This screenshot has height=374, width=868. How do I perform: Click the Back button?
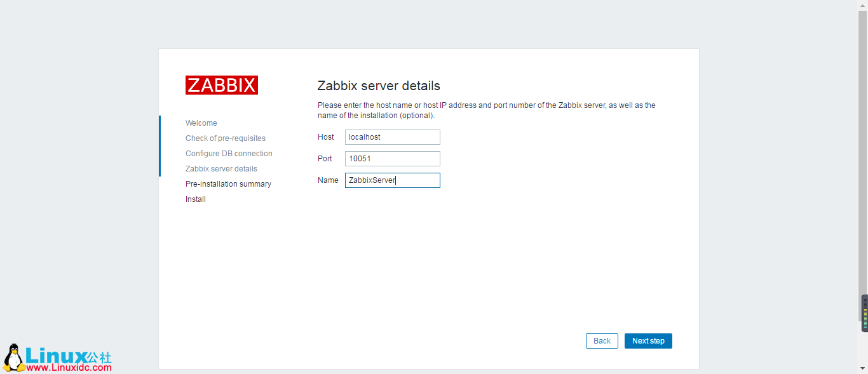click(x=601, y=340)
